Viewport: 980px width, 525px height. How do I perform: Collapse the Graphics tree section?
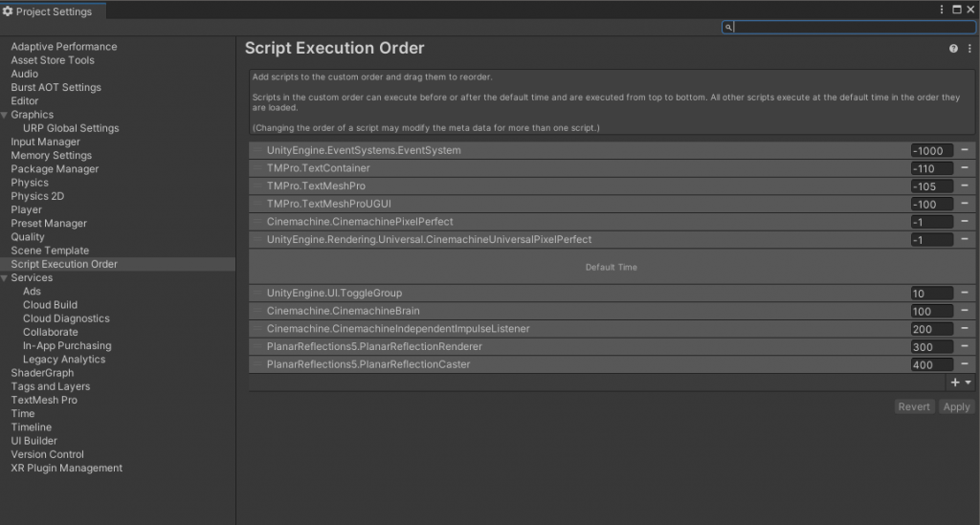[5, 115]
